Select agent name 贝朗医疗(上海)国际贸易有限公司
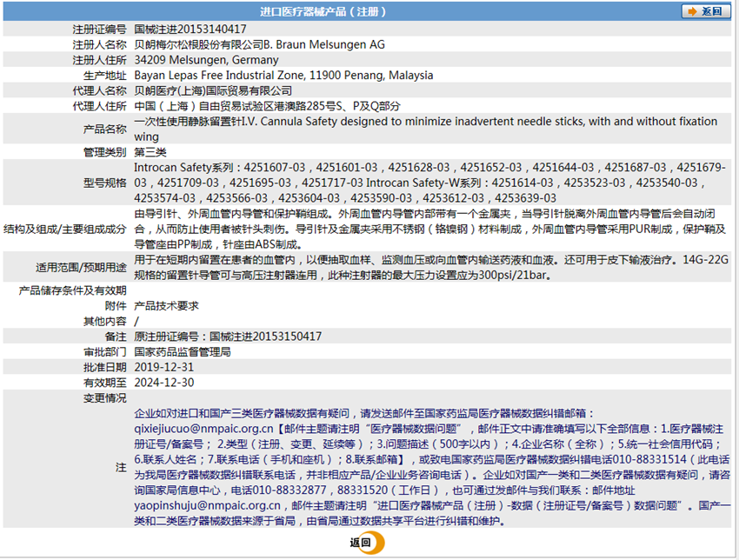Screen dimensions: 739x560 coord(213,91)
